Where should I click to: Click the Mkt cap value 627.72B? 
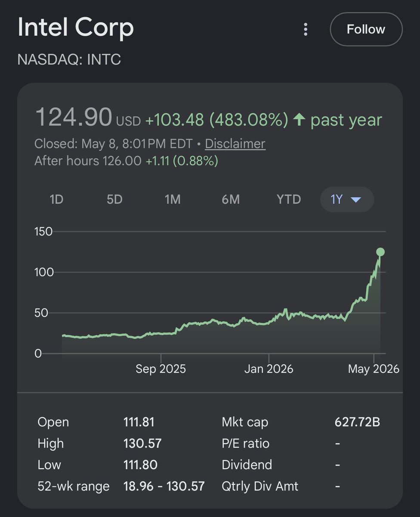[x=357, y=422]
